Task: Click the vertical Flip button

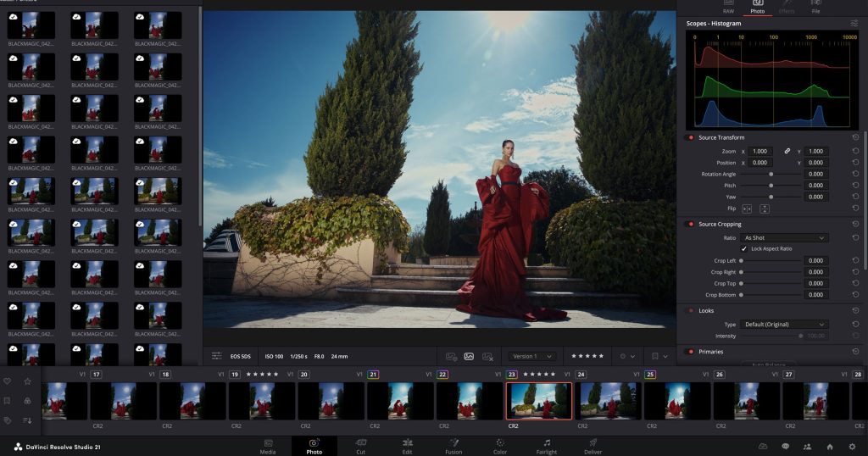Action: coord(765,209)
